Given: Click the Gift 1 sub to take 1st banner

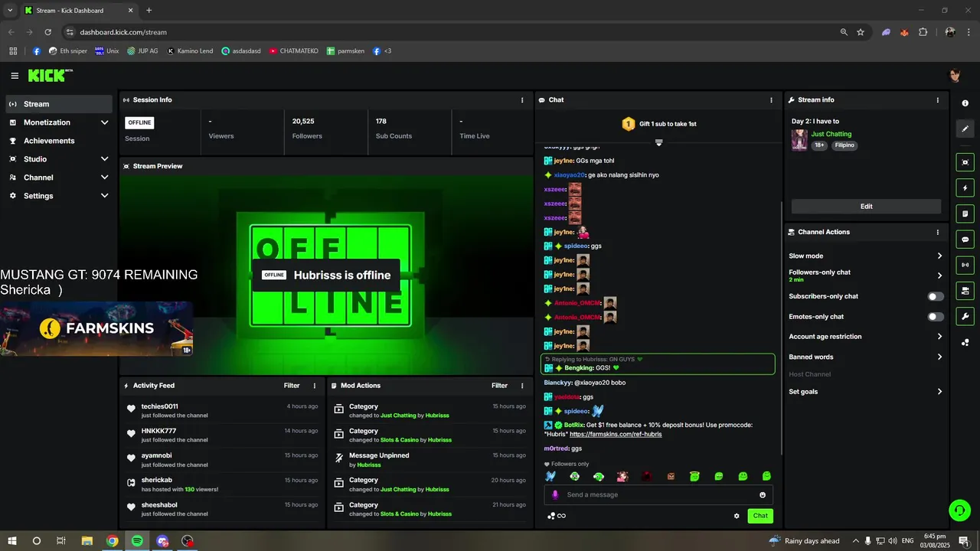Looking at the screenshot, I should [x=658, y=124].
